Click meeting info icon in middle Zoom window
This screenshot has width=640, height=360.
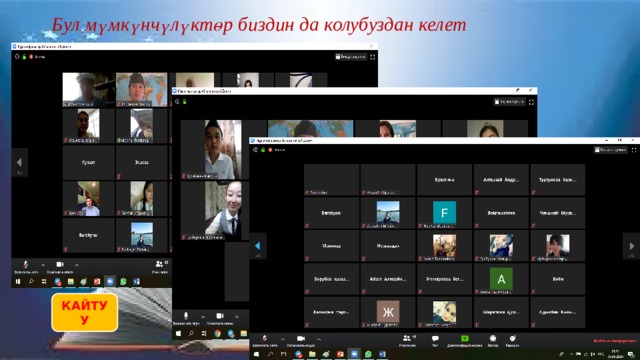pyautogui.click(x=177, y=102)
